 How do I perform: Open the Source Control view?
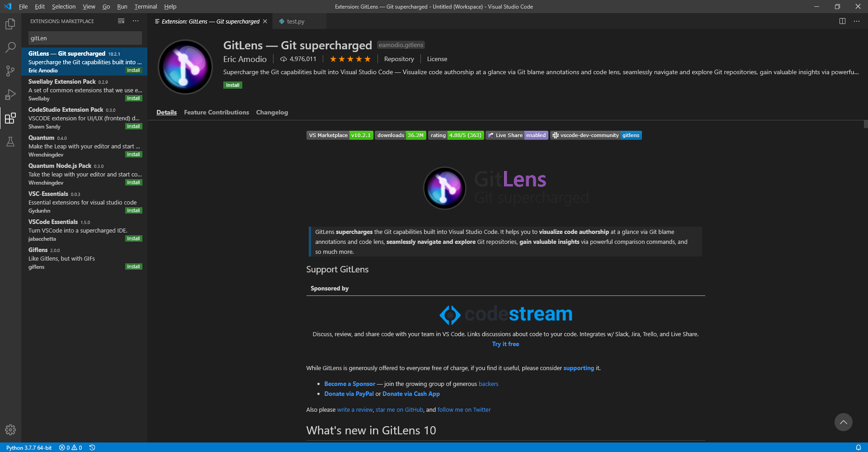10,71
